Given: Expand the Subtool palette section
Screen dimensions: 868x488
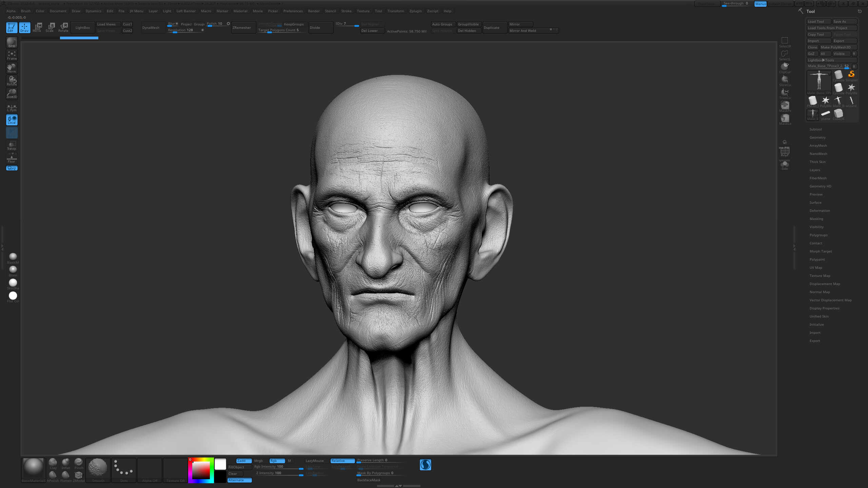Looking at the screenshot, I should tap(815, 129).
